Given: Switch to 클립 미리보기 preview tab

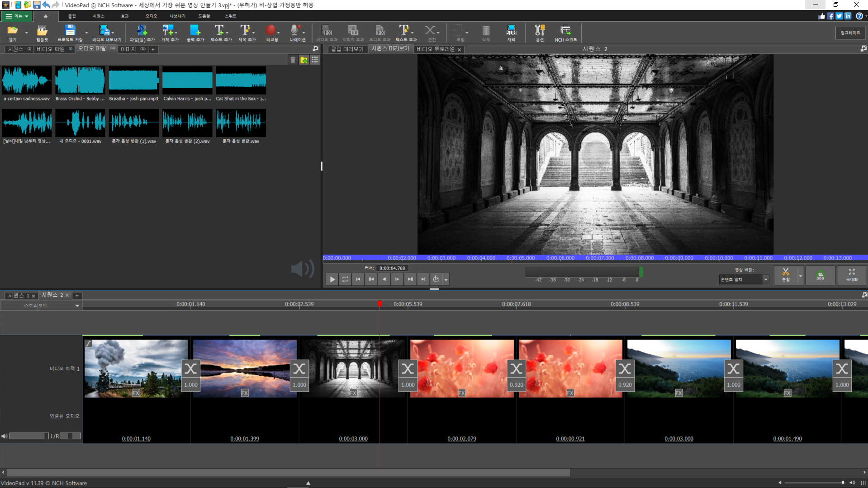Looking at the screenshot, I should 347,49.
